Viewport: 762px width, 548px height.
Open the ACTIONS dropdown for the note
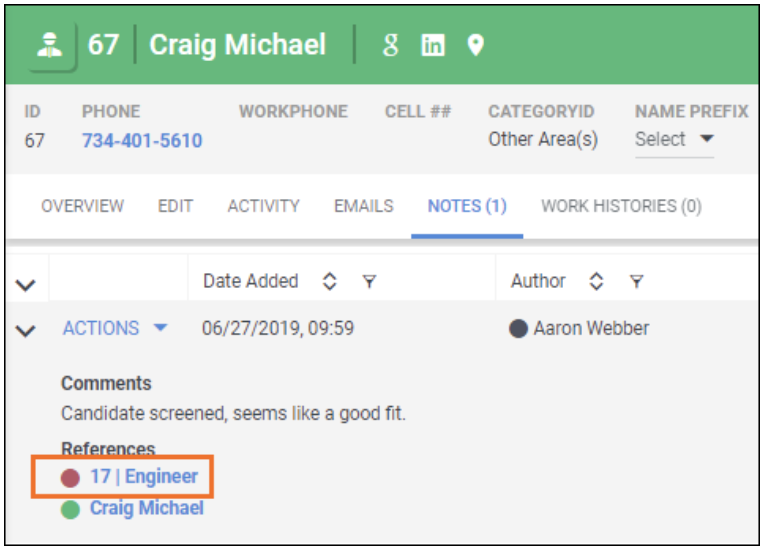(x=115, y=328)
